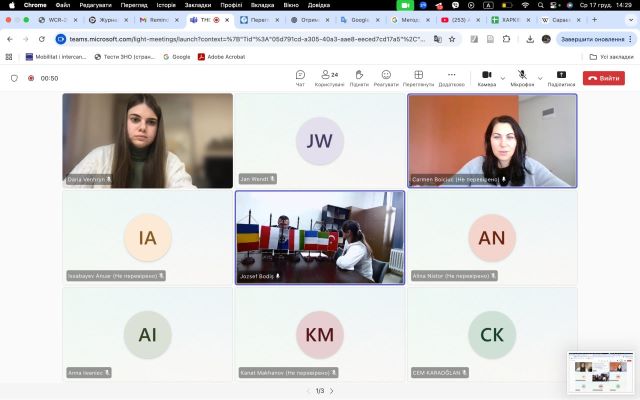Open the reactions emoji picker
Screen dimensions: 640x400
point(386,77)
